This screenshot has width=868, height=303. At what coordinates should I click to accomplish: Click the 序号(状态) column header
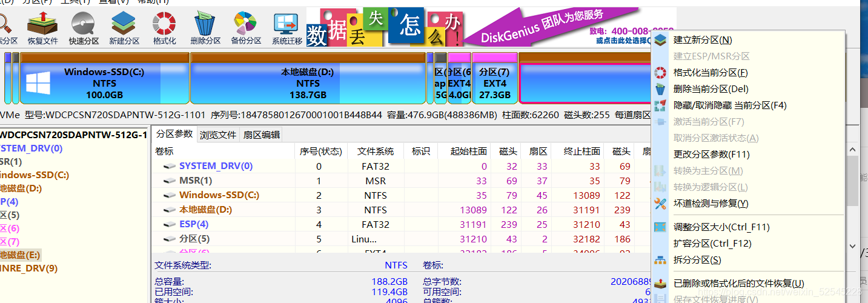point(321,151)
